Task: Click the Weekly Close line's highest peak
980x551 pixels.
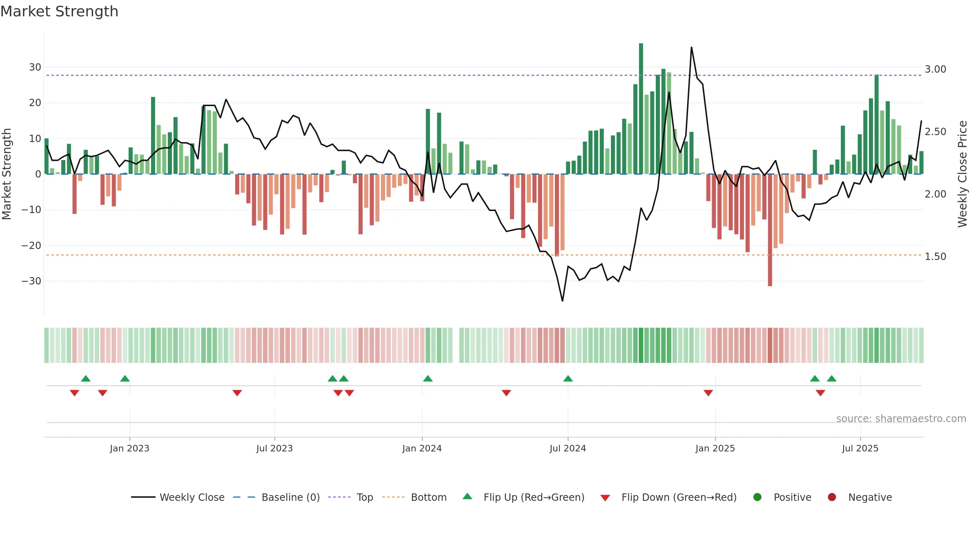Action: 691,47
